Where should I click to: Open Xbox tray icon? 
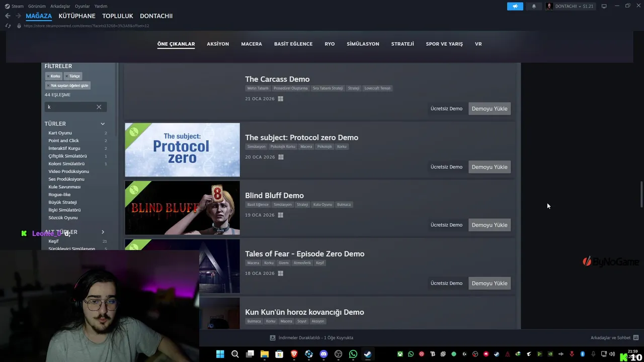400,354
